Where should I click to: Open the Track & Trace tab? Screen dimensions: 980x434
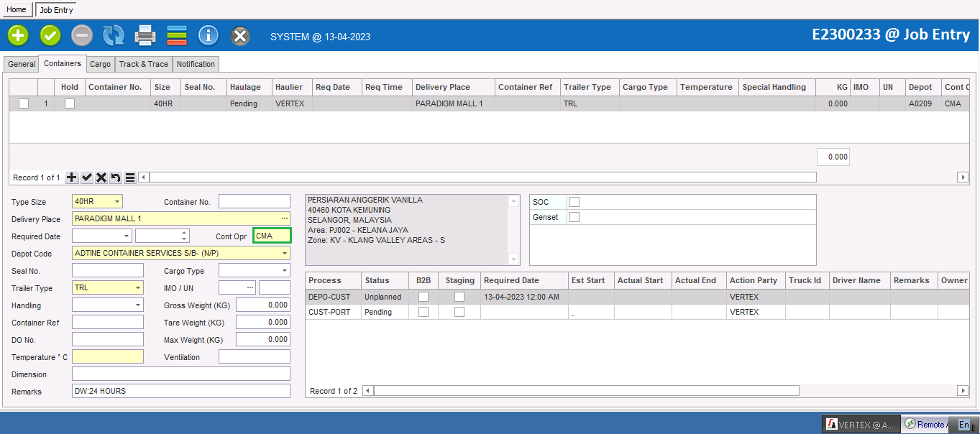coord(143,64)
